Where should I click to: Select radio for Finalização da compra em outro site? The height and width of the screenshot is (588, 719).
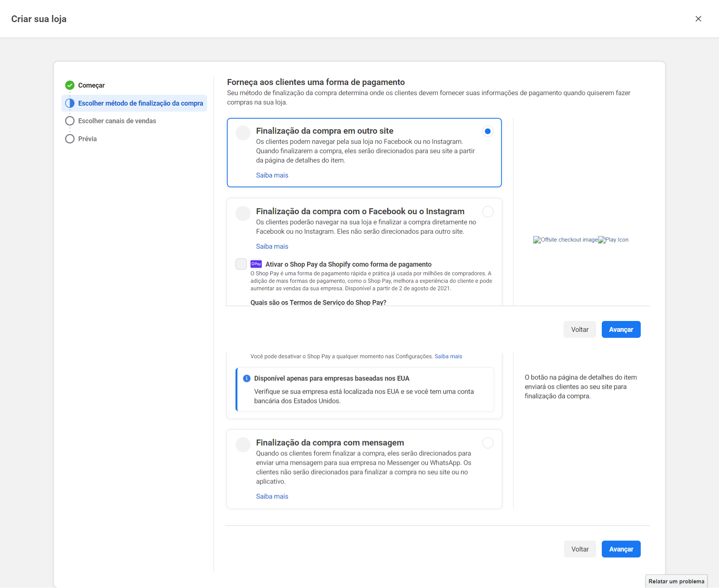488,131
